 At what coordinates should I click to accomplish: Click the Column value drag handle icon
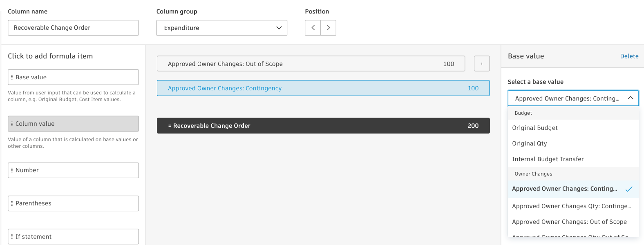[12, 124]
